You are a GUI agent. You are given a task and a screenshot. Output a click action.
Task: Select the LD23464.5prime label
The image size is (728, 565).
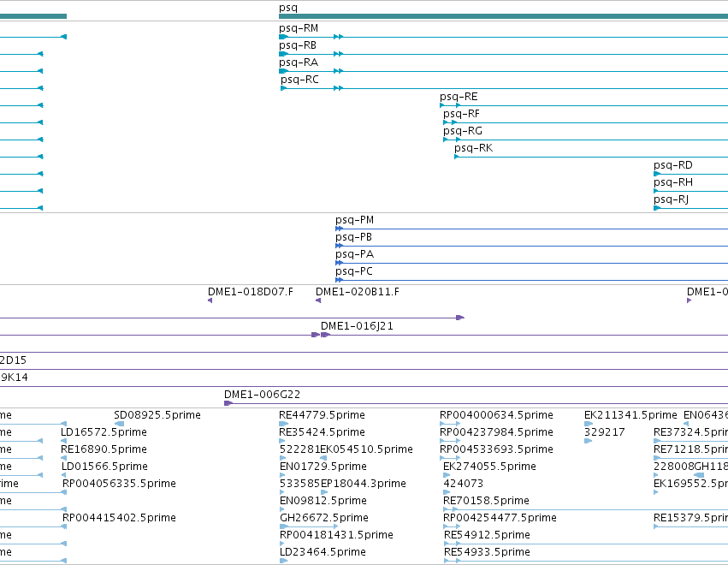pos(323,552)
